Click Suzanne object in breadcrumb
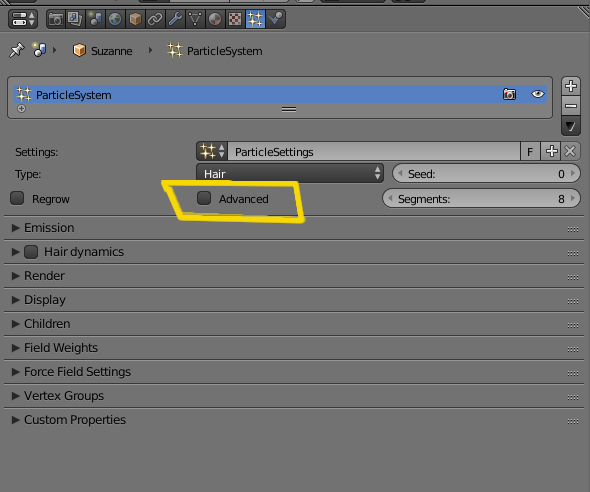The height and width of the screenshot is (492, 590). (103, 50)
